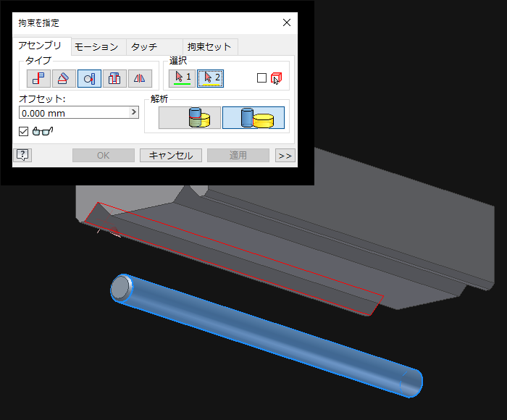Click into the オフセット value field
This screenshot has width=507, height=420.
[x=72, y=112]
